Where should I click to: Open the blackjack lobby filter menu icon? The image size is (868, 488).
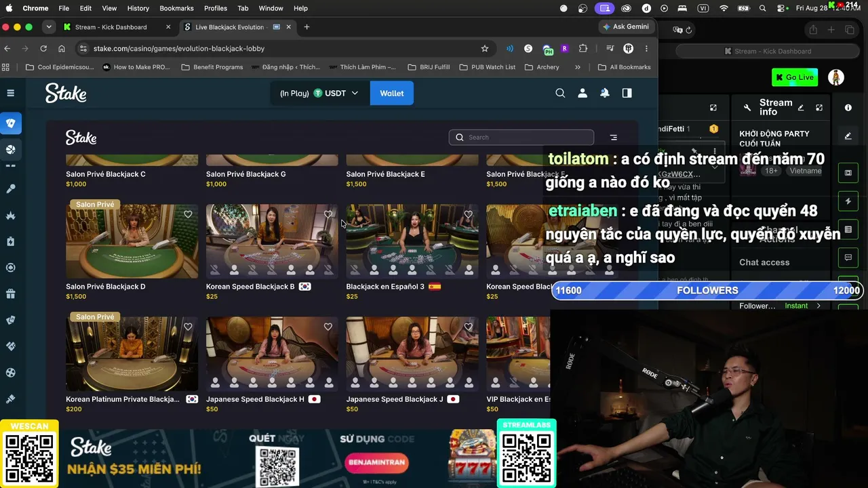pos(614,138)
